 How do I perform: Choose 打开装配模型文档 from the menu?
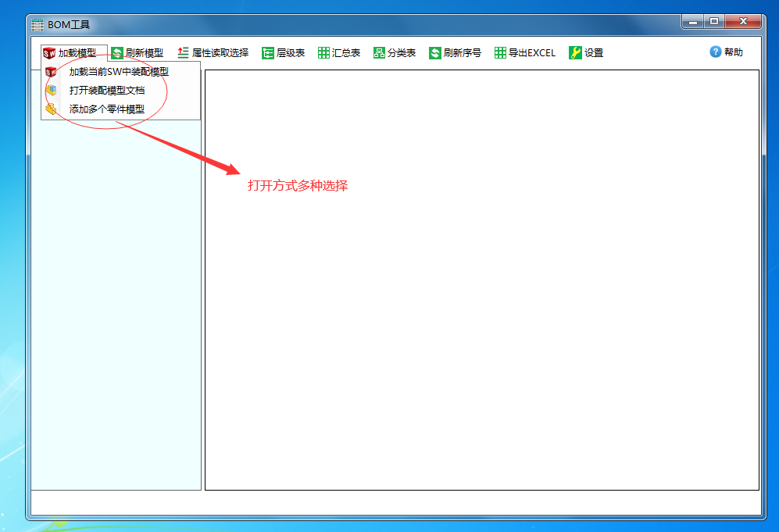click(x=121, y=91)
